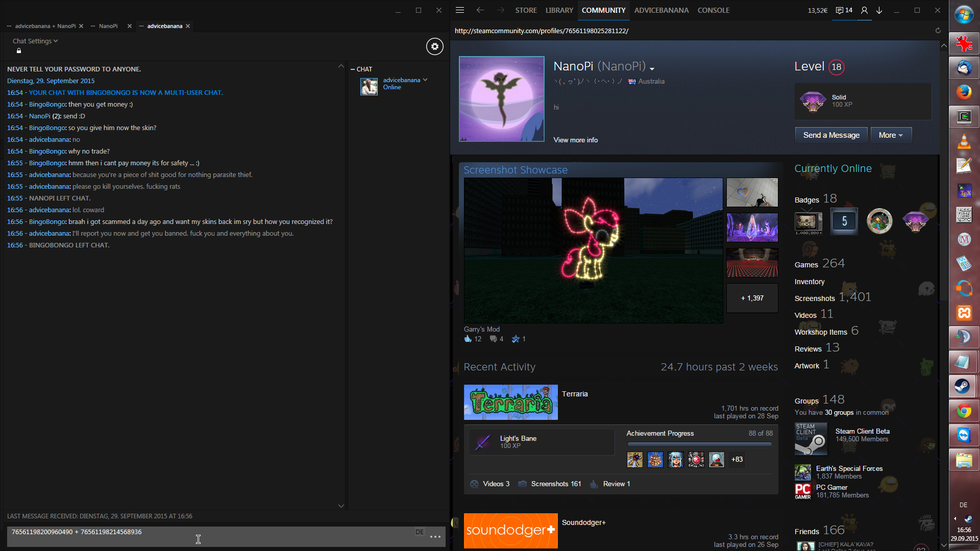This screenshot has height=551, width=980.
Task: Expand the Chat Settings dropdown
Action: pos(35,41)
